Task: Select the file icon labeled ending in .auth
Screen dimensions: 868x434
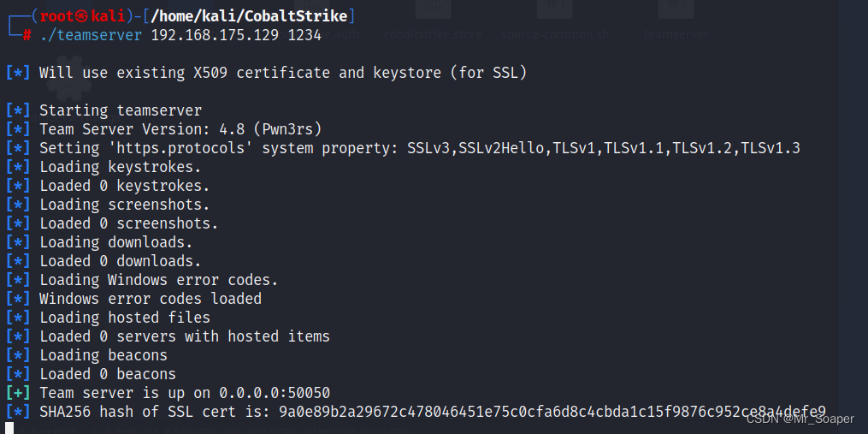Action: [340, 34]
